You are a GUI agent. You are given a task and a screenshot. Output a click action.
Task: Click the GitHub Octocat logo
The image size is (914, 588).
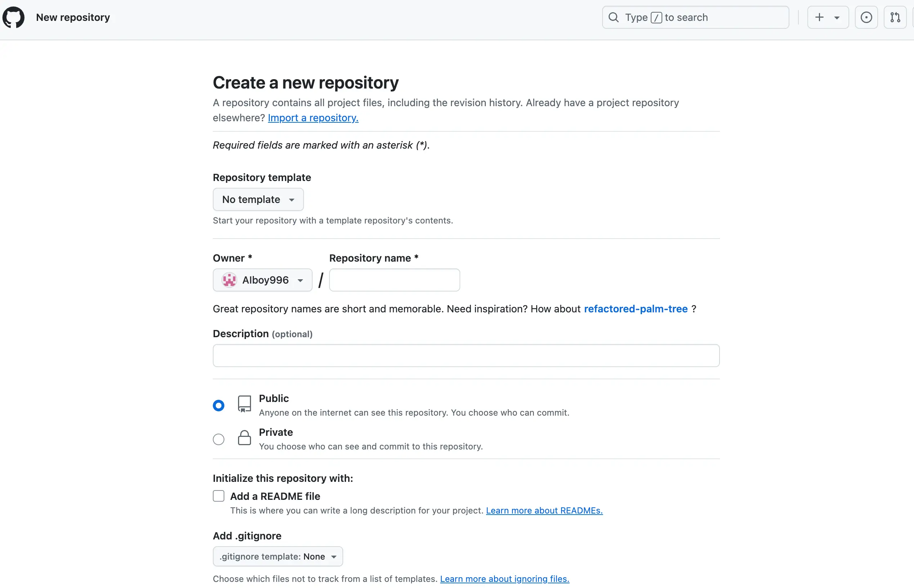coord(14,18)
